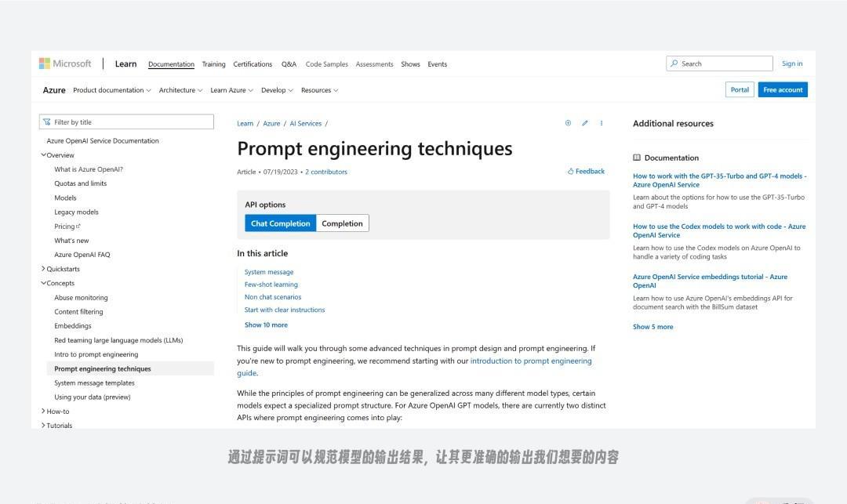The image size is (847, 504).
Task: Collapse the Concepts tree section
Action: pos(43,283)
